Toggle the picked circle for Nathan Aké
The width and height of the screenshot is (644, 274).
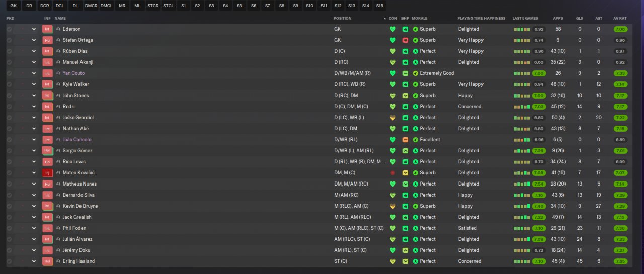point(9,129)
